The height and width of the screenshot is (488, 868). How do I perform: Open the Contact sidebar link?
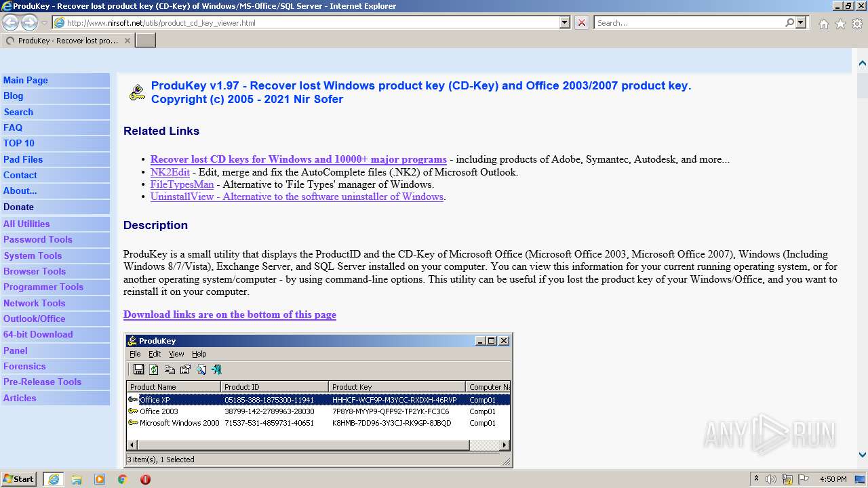tap(55, 175)
